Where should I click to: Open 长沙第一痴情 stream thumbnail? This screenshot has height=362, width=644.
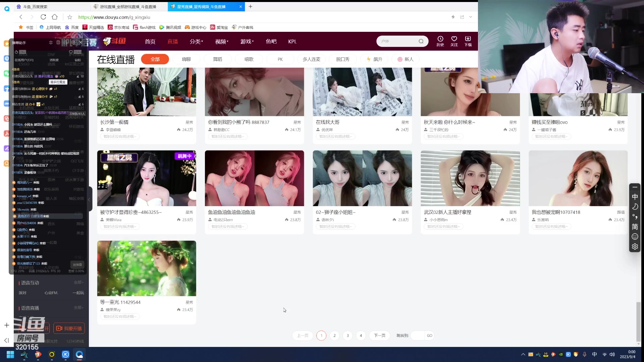pos(147,92)
